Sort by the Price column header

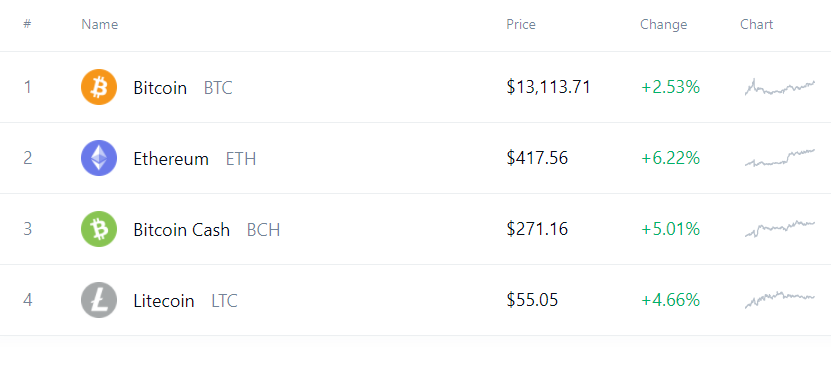pos(521,24)
